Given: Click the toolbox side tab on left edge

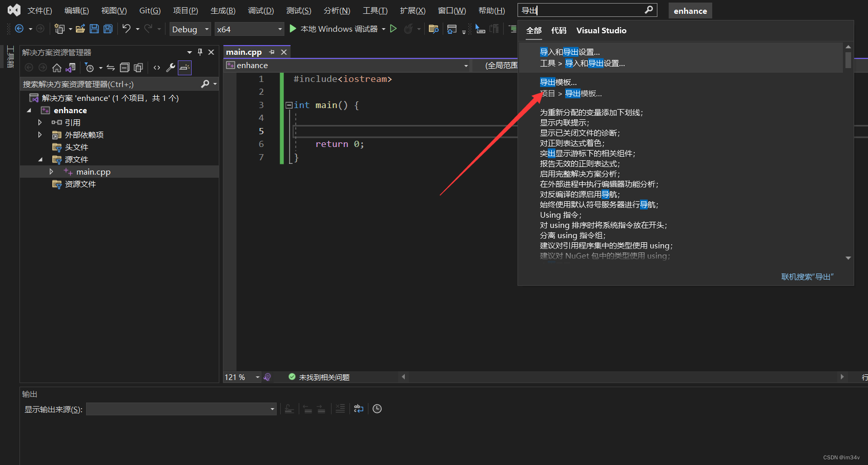Looking at the screenshot, I should tap(10, 57).
